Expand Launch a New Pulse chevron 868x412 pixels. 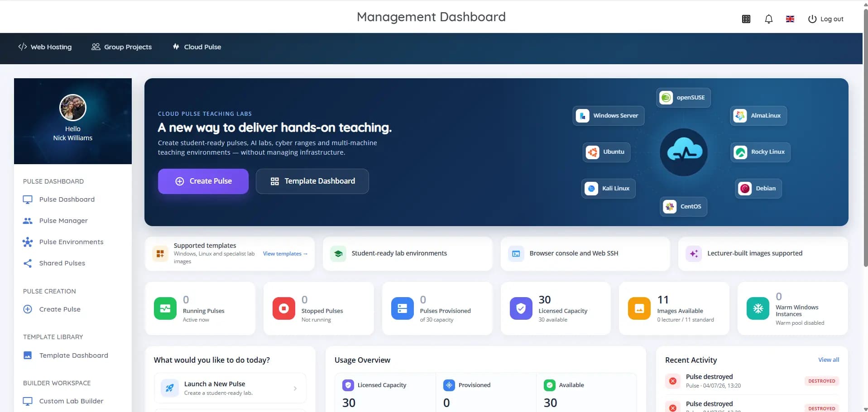tap(295, 388)
